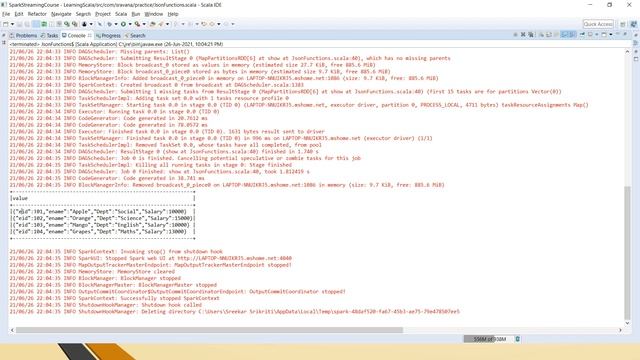
Task: Click the Run External Tools icon
Action: (138, 24)
